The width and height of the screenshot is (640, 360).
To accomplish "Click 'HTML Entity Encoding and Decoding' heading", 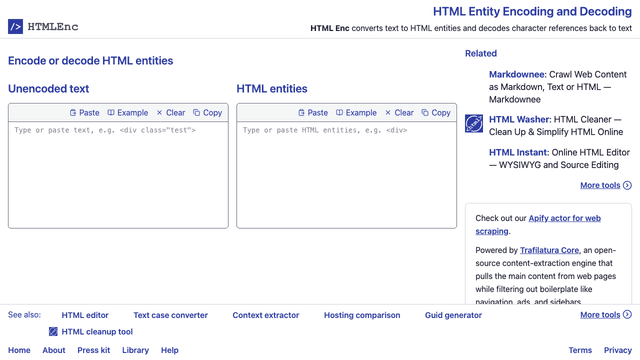I will coord(532,11).
